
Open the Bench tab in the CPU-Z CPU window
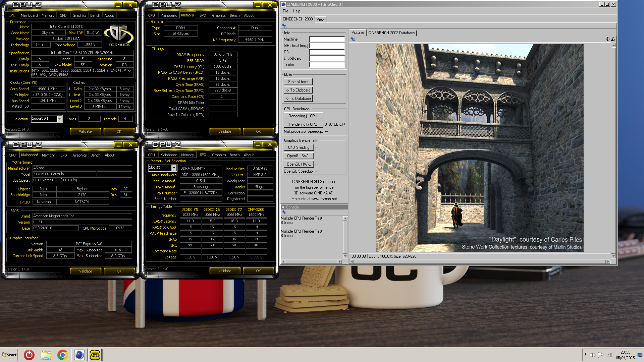click(95, 15)
